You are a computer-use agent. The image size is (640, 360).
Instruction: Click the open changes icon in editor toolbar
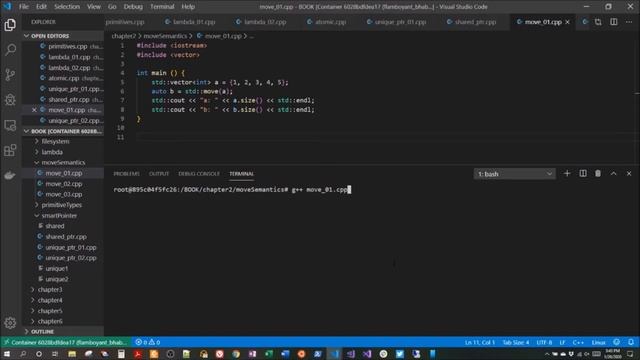[x=598, y=22]
